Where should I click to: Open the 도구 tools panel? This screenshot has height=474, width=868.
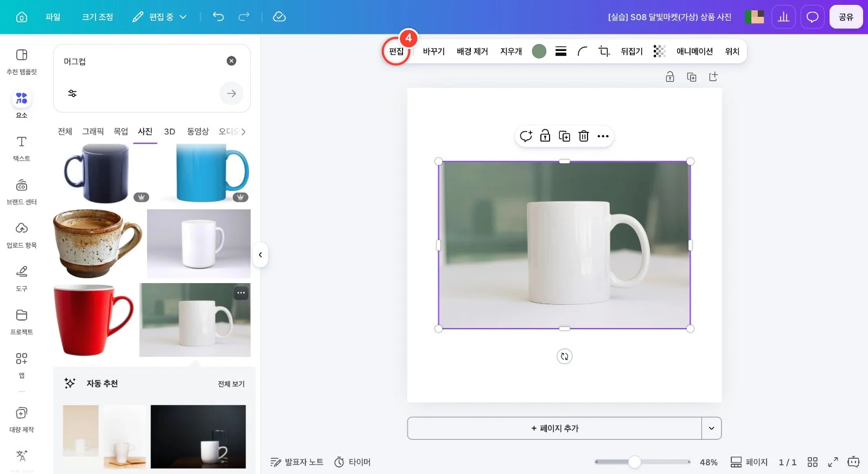click(x=22, y=278)
